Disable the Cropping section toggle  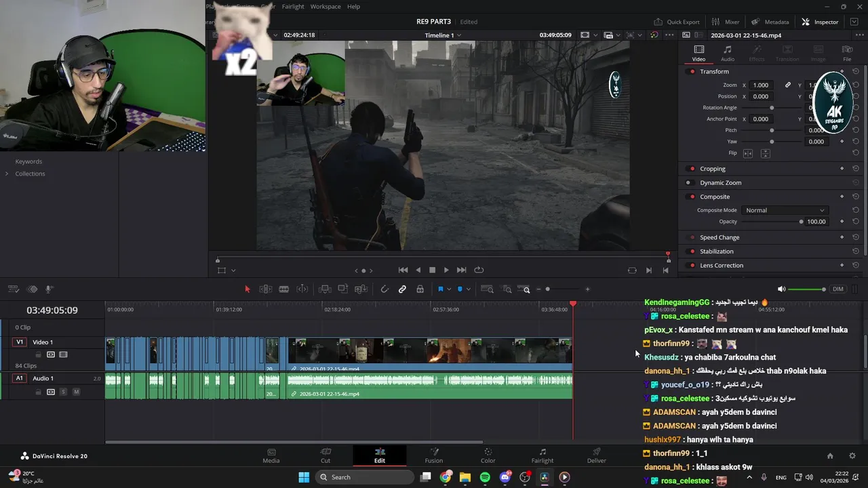692,169
